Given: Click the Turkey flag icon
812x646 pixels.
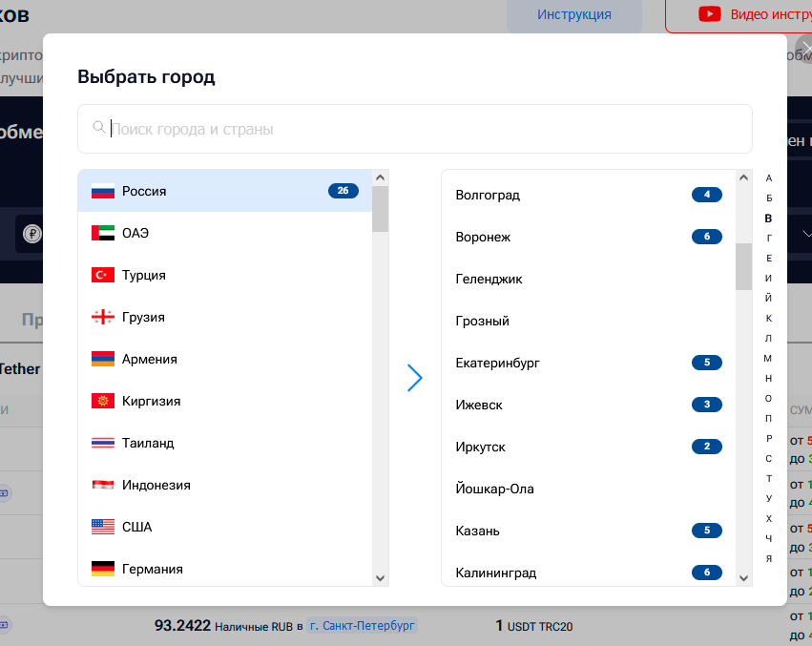Looking at the screenshot, I should pyautogui.click(x=102, y=275).
